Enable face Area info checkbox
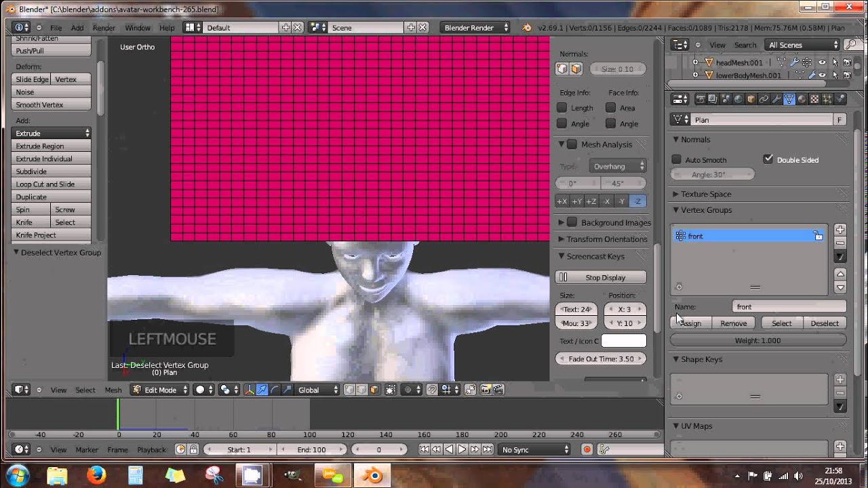Viewport: 868px width, 488px height. (x=610, y=108)
